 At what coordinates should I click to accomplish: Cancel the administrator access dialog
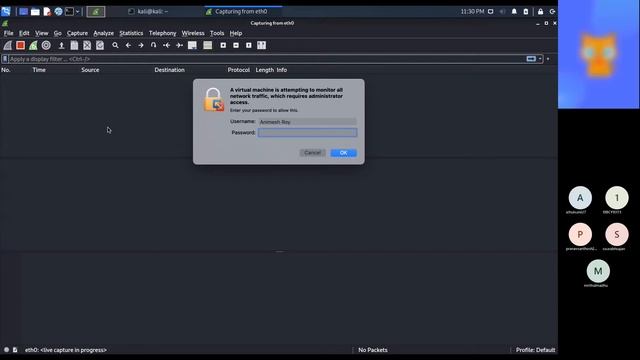click(x=312, y=153)
